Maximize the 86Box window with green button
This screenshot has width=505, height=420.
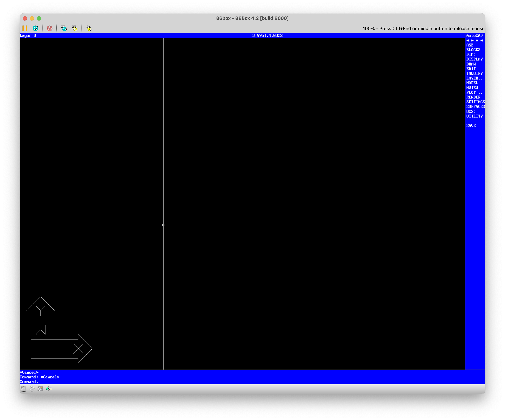(x=39, y=18)
